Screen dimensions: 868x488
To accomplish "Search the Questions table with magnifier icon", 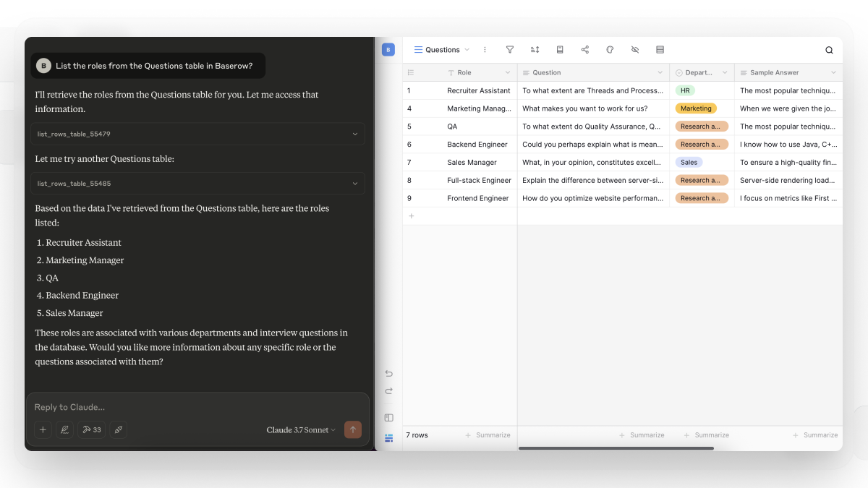I will (829, 50).
